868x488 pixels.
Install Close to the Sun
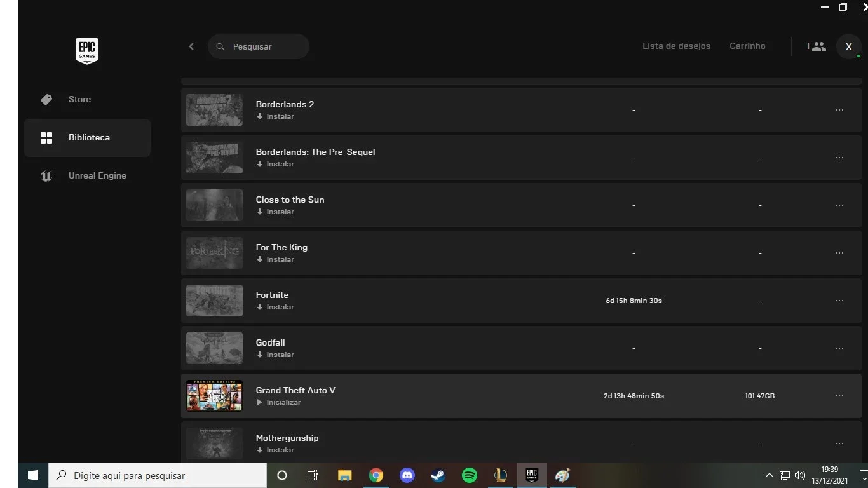click(275, 212)
